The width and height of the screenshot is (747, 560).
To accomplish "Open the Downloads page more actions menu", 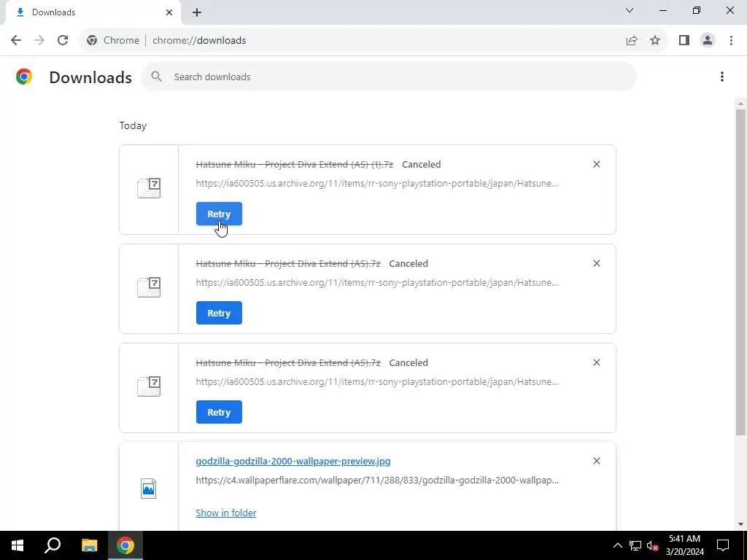I will [x=722, y=77].
